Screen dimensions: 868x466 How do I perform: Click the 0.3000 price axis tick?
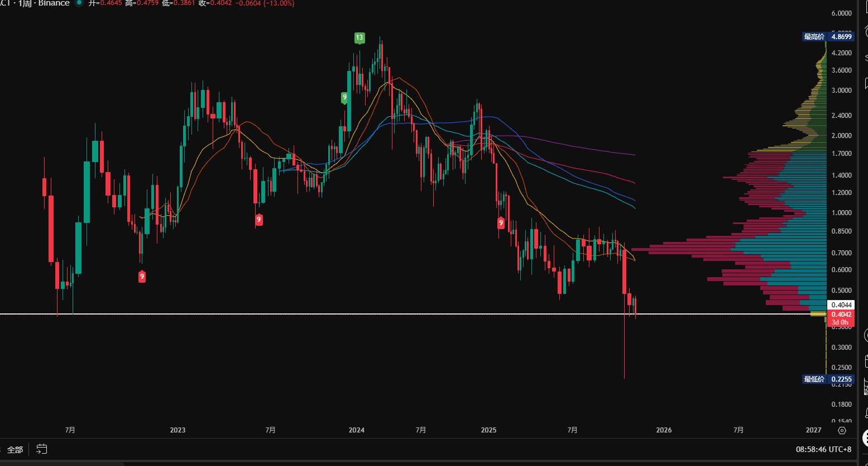842,347
